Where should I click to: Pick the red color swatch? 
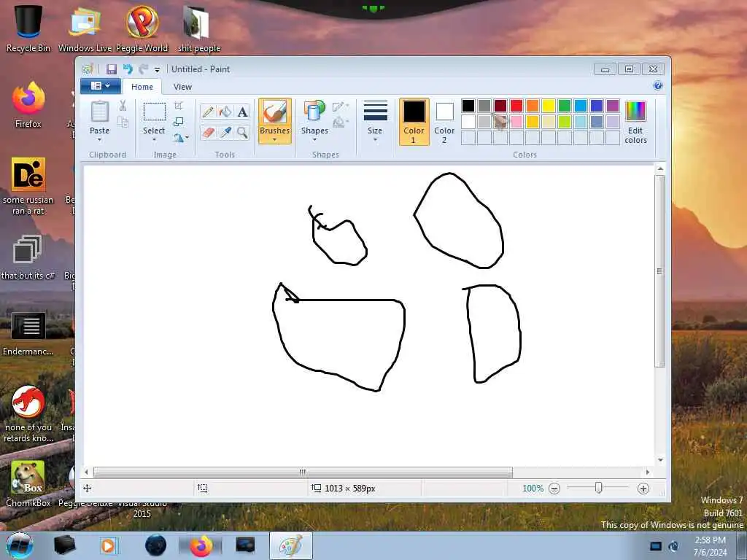pyautogui.click(x=516, y=106)
